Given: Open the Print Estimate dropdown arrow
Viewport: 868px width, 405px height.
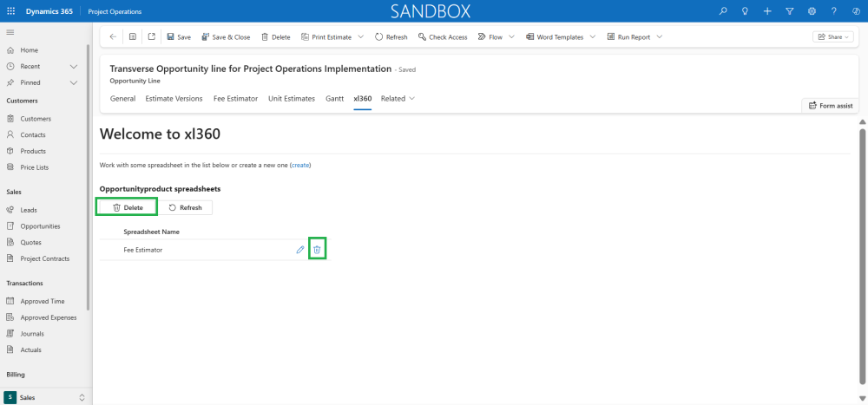Looking at the screenshot, I should [361, 37].
